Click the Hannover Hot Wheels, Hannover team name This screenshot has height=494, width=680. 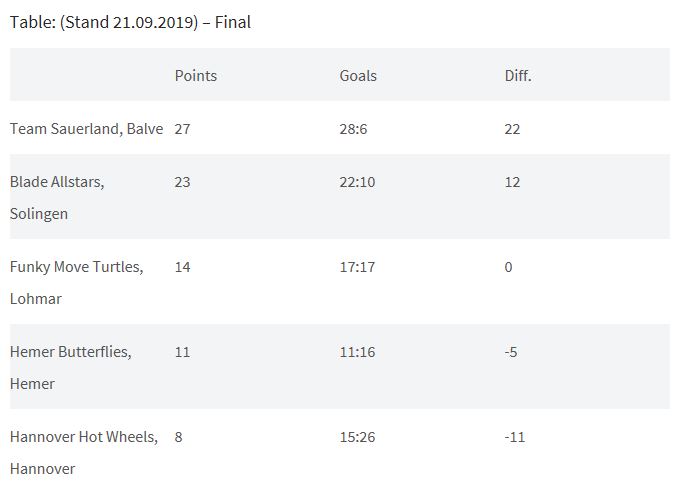point(84,453)
